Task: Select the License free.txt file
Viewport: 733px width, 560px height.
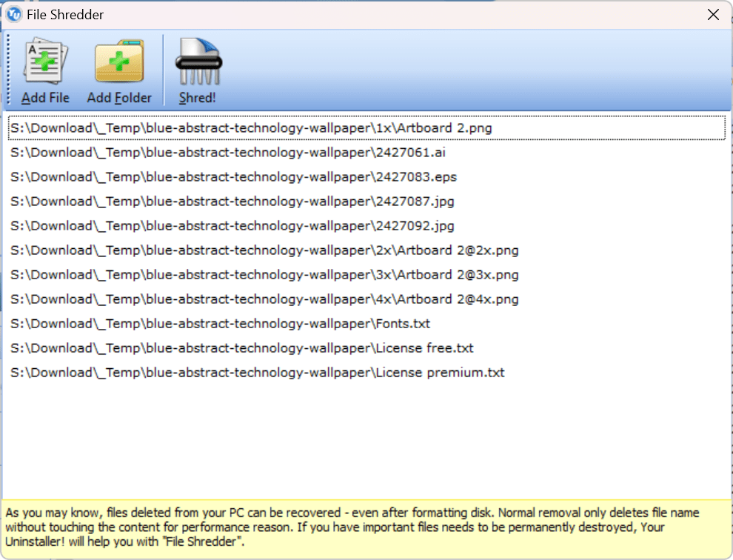Action: (x=241, y=348)
